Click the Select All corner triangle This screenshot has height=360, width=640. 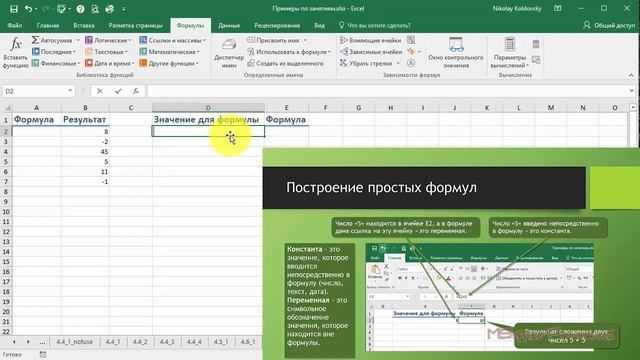pyautogui.click(x=7, y=108)
